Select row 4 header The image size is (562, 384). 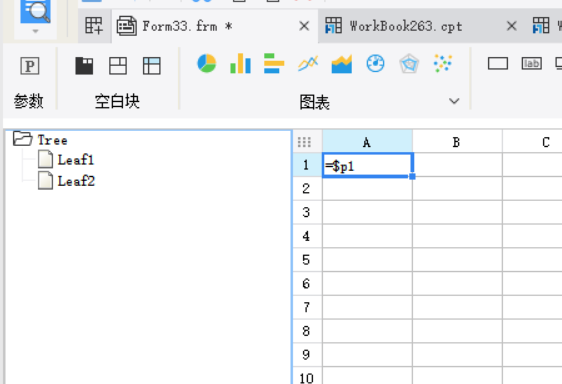307,236
